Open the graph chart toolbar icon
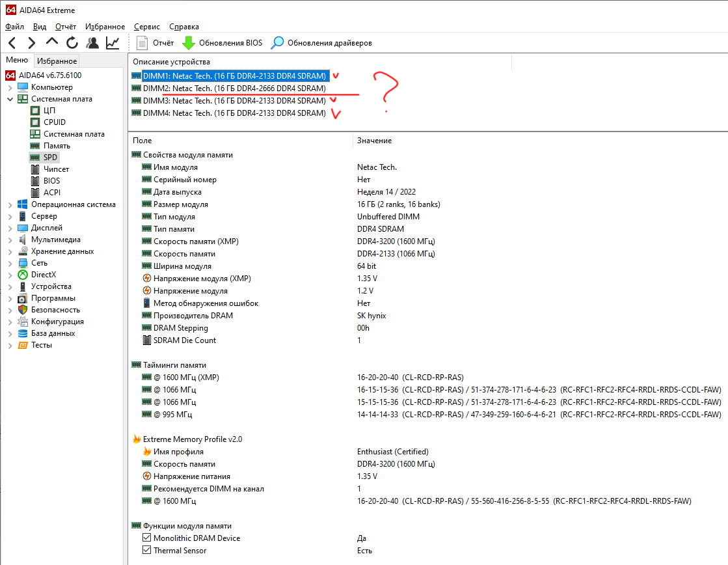This screenshot has width=728, height=565. click(x=113, y=43)
